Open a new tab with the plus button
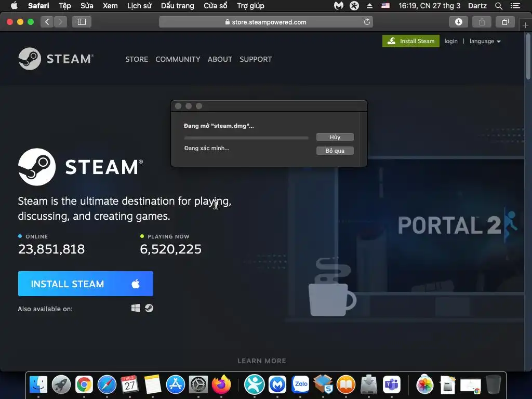The width and height of the screenshot is (532, 399). point(525,25)
